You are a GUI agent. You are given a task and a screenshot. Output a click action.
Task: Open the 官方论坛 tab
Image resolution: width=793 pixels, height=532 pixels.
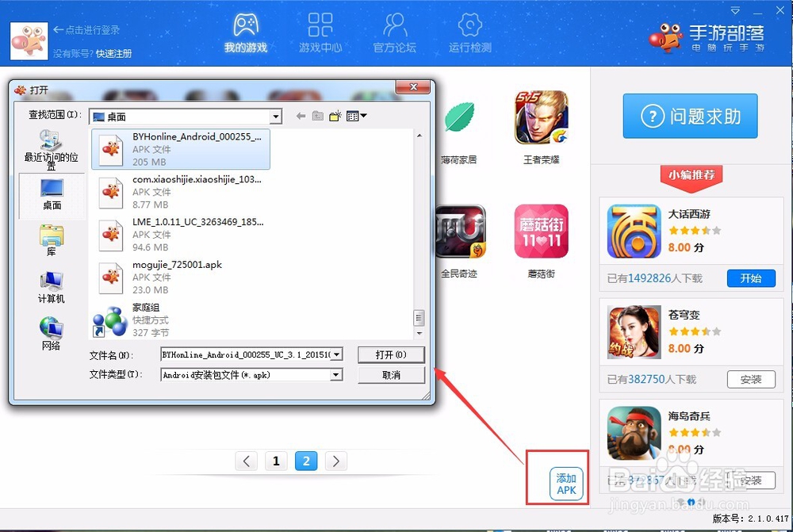[394, 33]
